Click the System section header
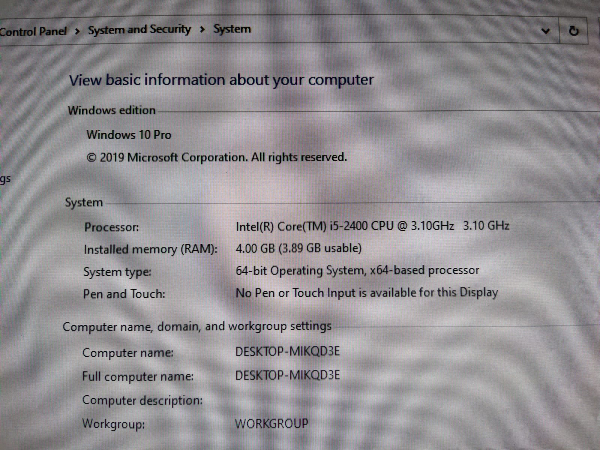Image resolution: width=600 pixels, height=450 pixels. (84, 202)
